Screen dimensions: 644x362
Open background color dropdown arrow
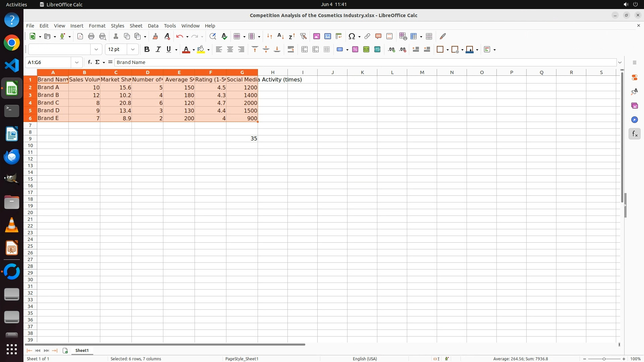coord(209,50)
